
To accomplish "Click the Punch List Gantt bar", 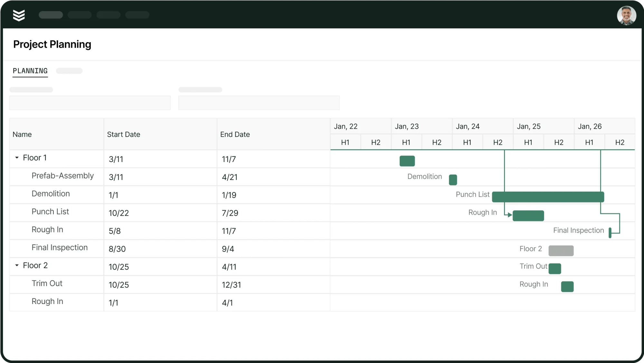I will click(x=547, y=197).
